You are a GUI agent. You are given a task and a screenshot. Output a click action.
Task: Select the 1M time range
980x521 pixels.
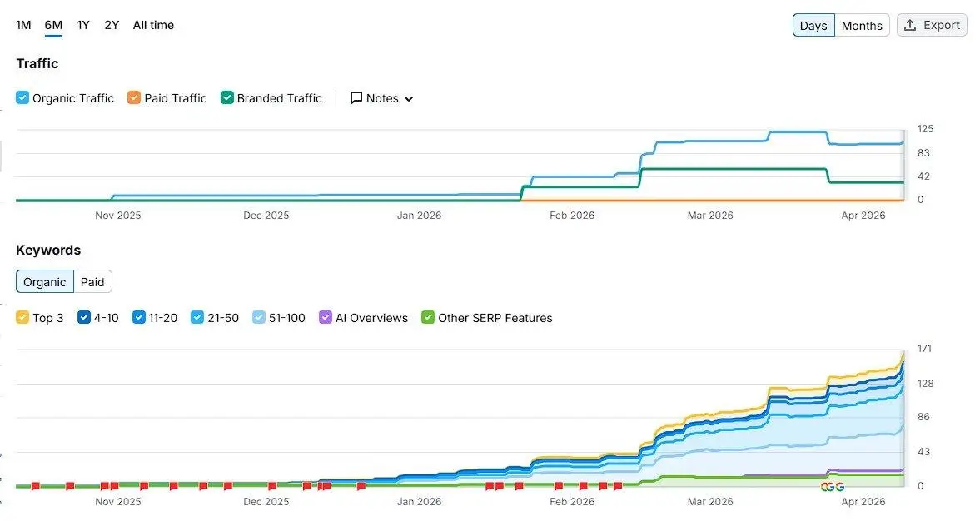[23, 25]
